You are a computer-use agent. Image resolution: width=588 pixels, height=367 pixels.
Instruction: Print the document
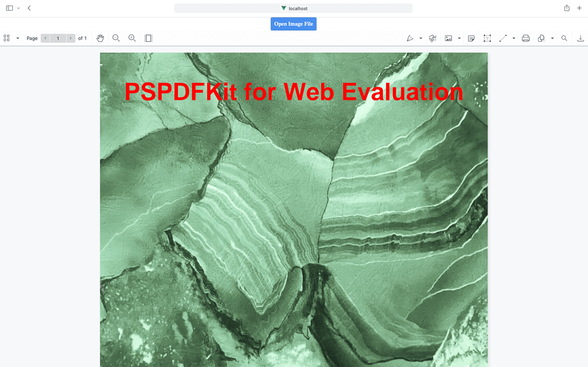526,38
